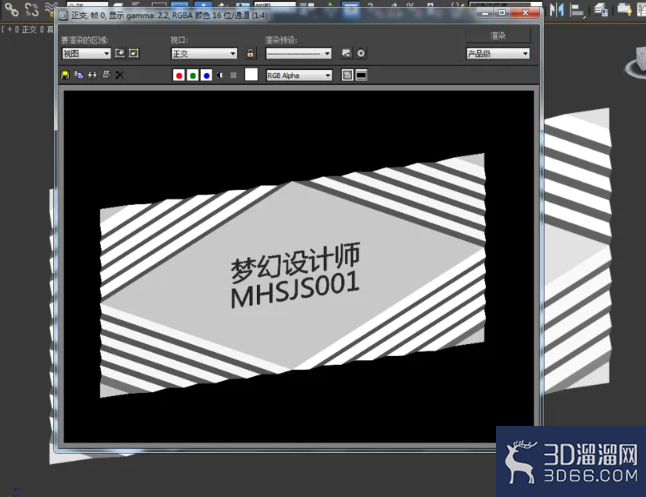Open the 产品级 production dropdown

point(498,54)
